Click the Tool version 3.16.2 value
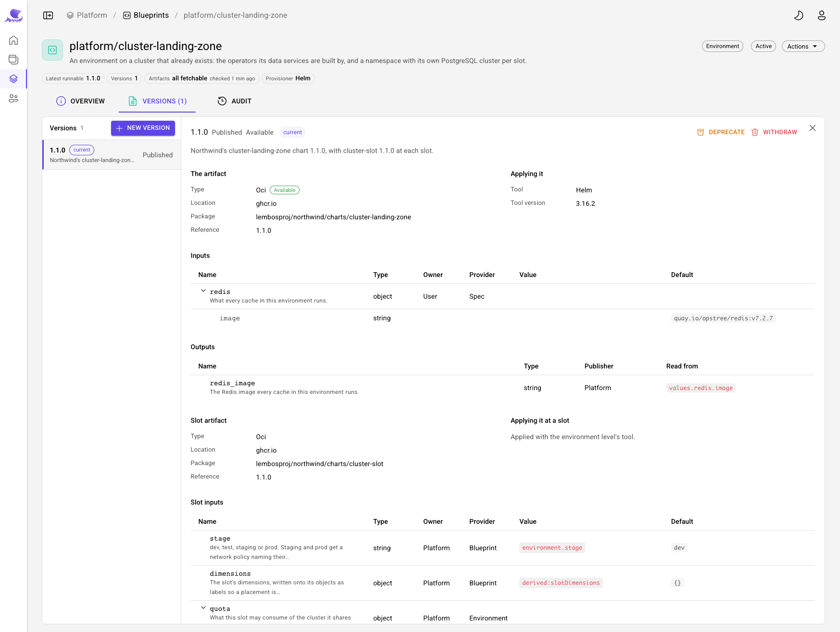The image size is (840, 632). point(585,203)
